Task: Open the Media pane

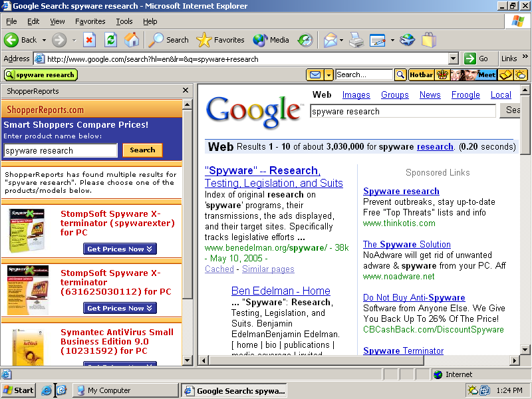Action: (x=271, y=40)
